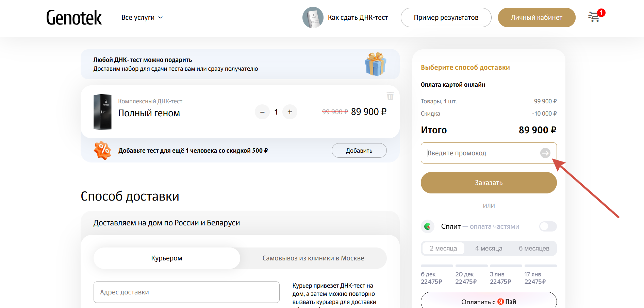Choose the 2 месяца installment option

click(x=443, y=248)
